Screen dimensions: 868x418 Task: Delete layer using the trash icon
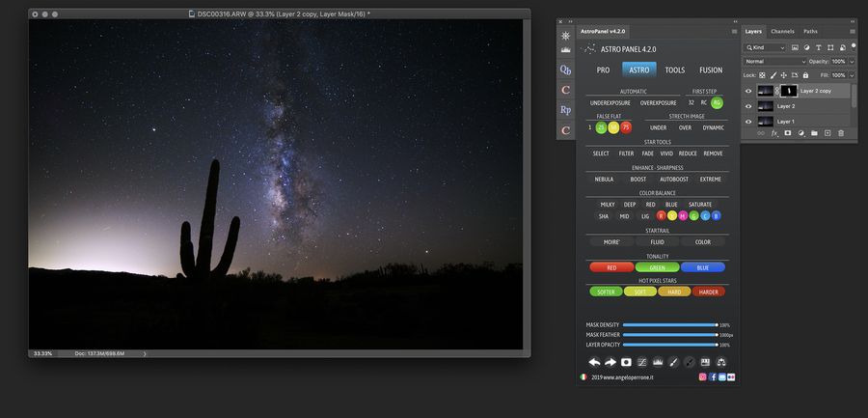tap(841, 133)
